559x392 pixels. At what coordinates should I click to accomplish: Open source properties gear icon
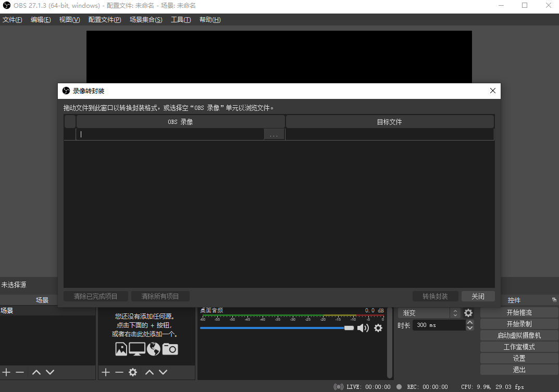click(x=132, y=372)
